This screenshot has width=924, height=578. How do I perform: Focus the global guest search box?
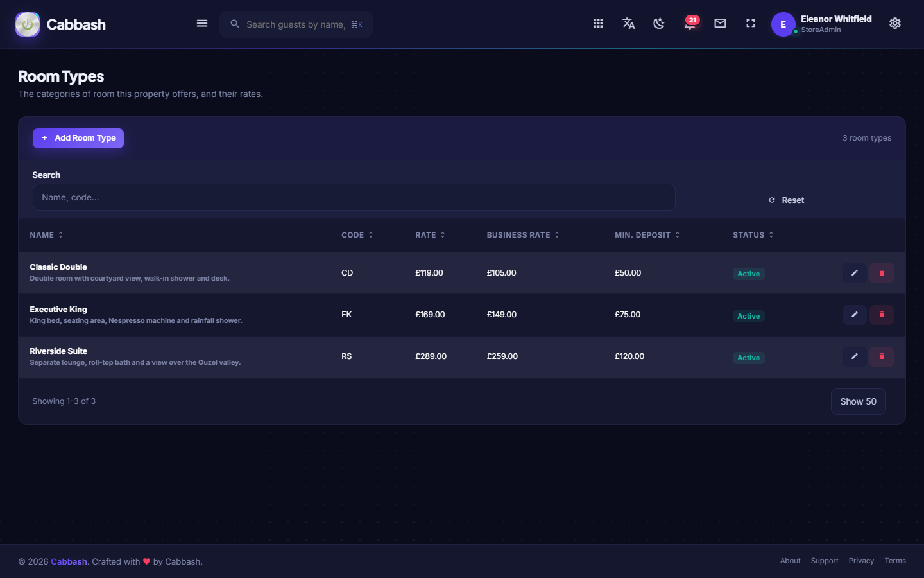pos(296,24)
